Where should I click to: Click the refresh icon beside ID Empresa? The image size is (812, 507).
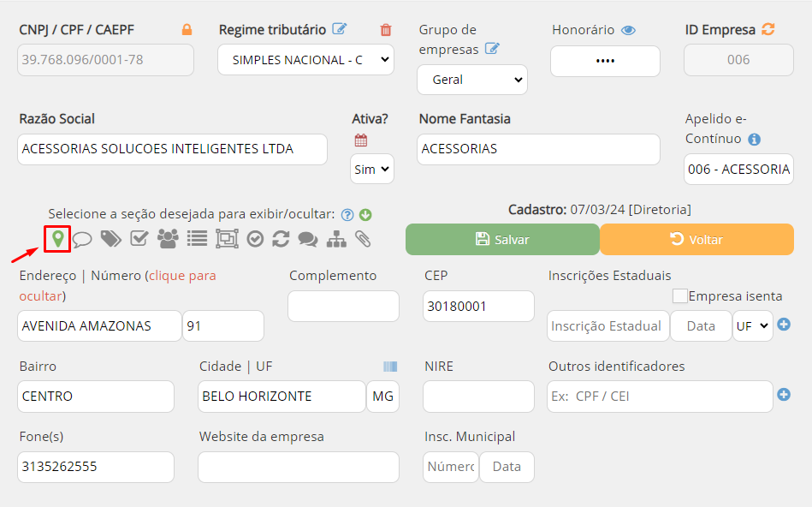click(768, 29)
